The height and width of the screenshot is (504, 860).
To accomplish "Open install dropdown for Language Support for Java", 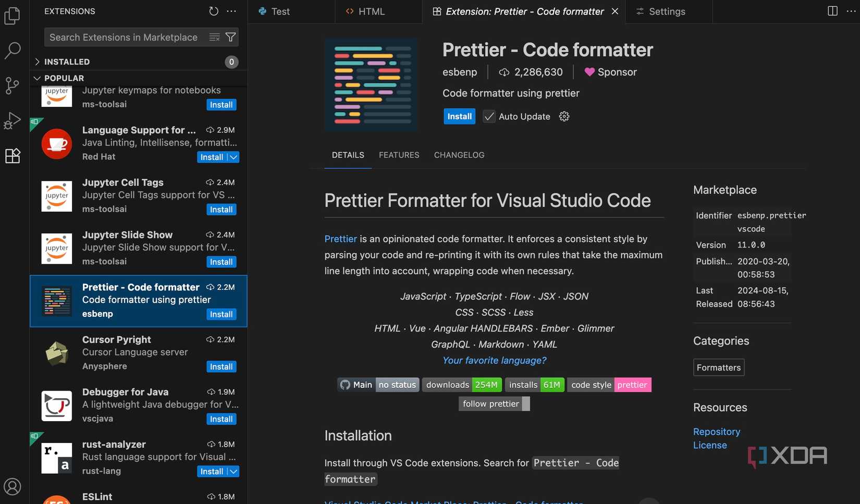I will (234, 157).
